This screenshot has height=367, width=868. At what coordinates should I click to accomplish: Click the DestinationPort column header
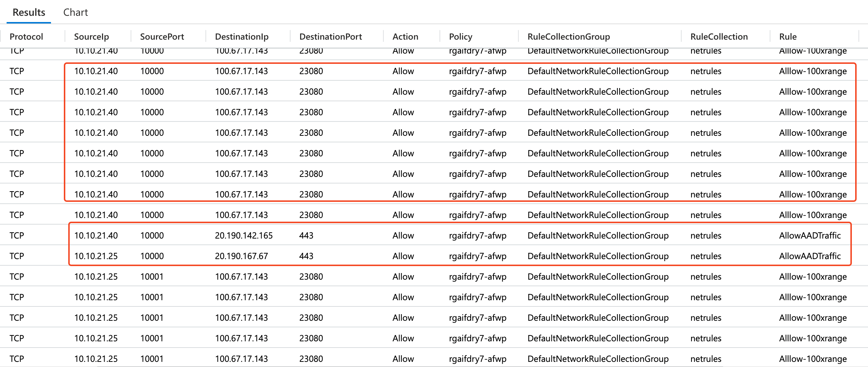point(330,37)
